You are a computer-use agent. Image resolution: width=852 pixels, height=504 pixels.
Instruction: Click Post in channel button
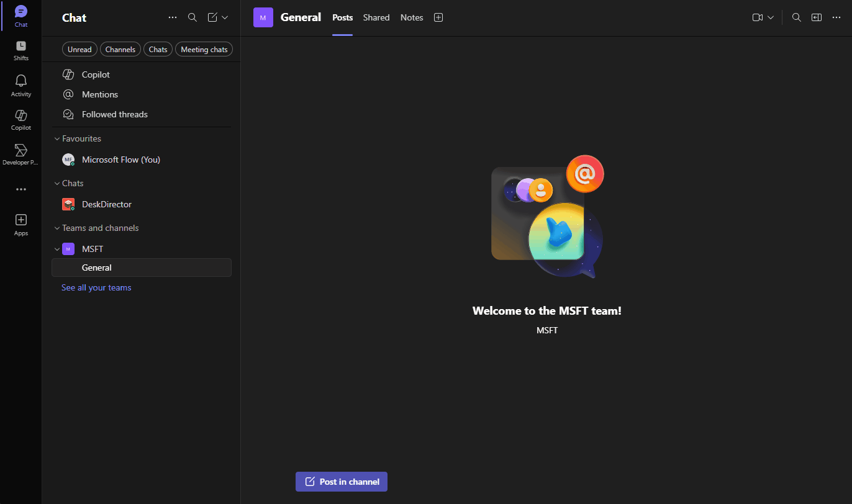(x=342, y=482)
